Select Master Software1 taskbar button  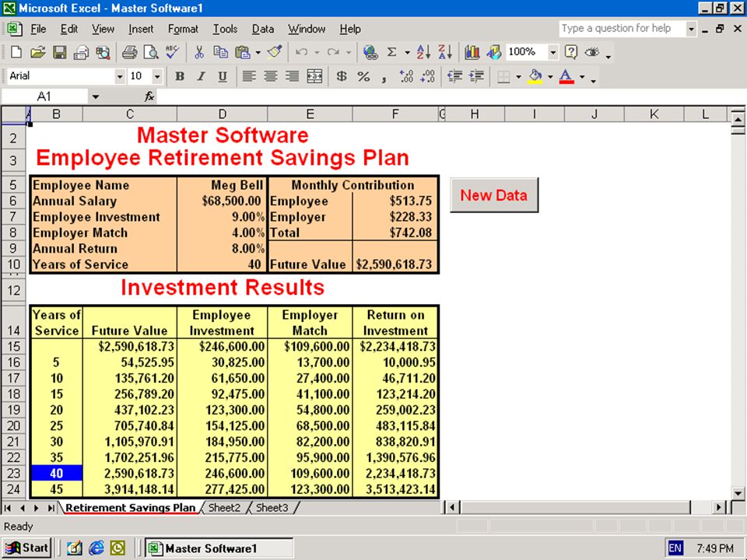[219, 548]
